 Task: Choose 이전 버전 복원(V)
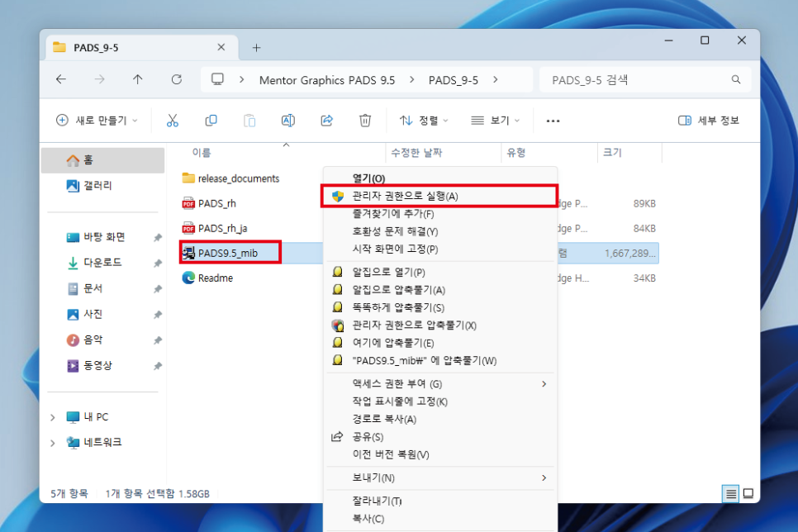coord(441,454)
